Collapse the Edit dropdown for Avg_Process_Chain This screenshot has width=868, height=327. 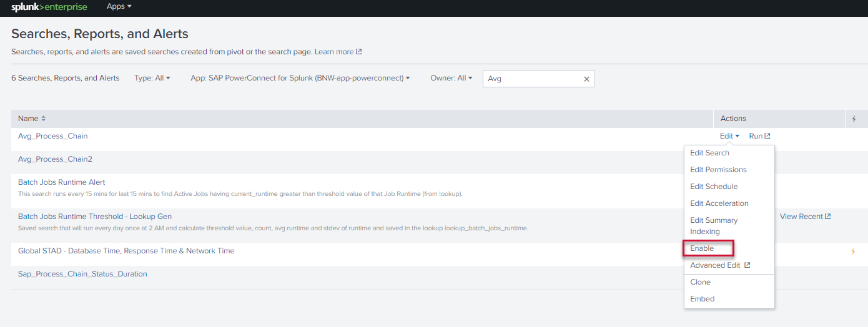pyautogui.click(x=729, y=136)
